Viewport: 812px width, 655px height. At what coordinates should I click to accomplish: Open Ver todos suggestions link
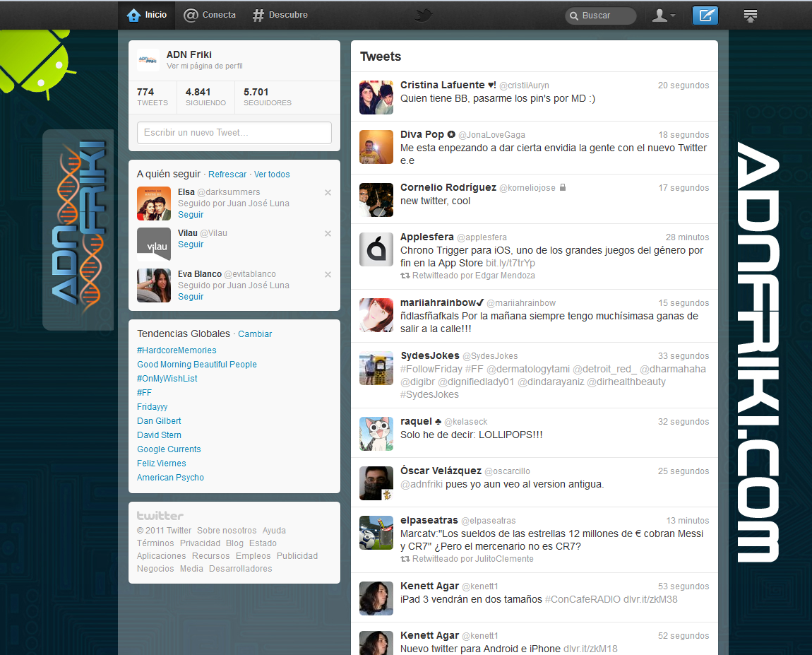272,174
